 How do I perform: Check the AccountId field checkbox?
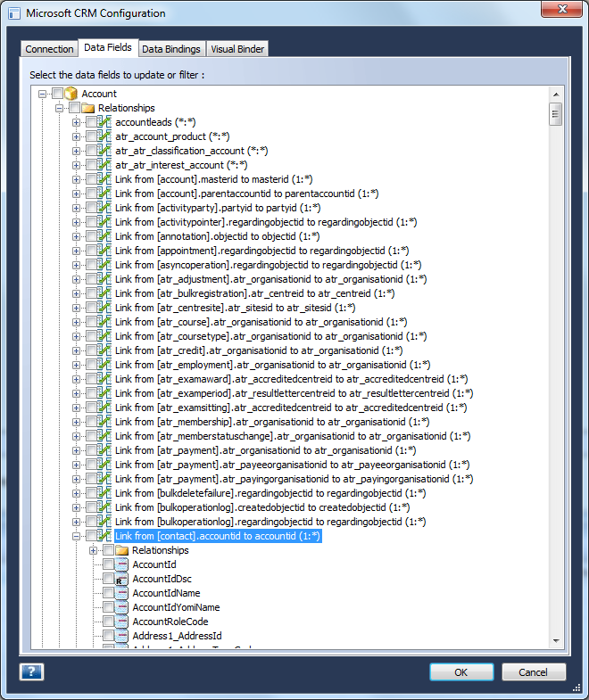click(x=109, y=564)
